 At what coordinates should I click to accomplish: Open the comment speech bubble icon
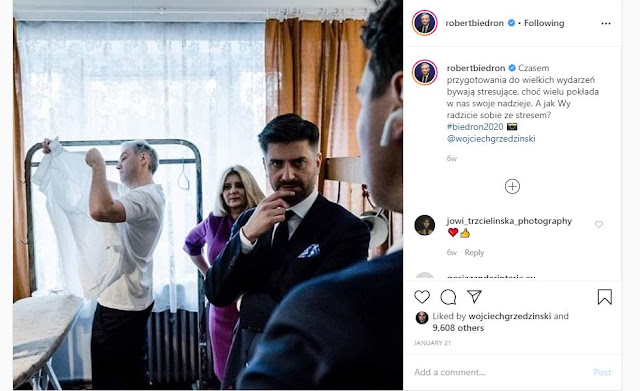(x=448, y=297)
